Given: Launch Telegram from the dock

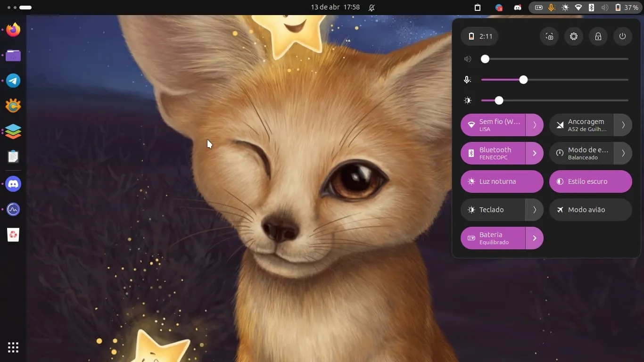Looking at the screenshot, I should point(13,81).
